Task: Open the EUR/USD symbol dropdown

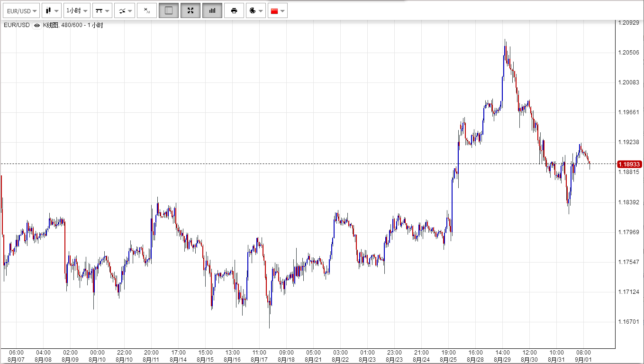Action: [21, 10]
